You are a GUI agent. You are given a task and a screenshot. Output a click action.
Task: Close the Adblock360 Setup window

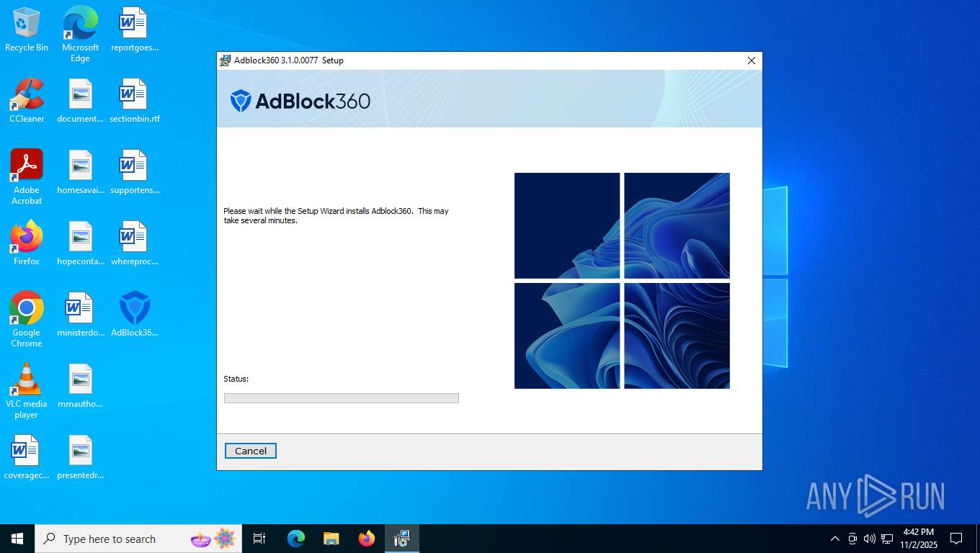tap(751, 60)
